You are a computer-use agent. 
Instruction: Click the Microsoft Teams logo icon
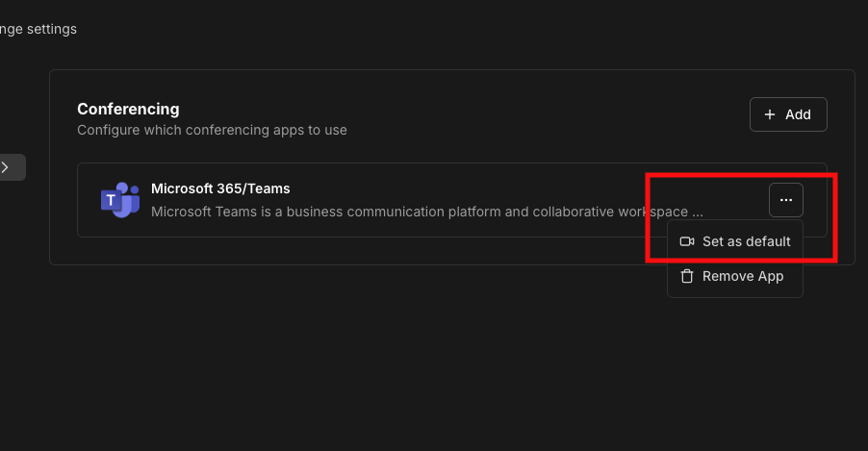(120, 200)
